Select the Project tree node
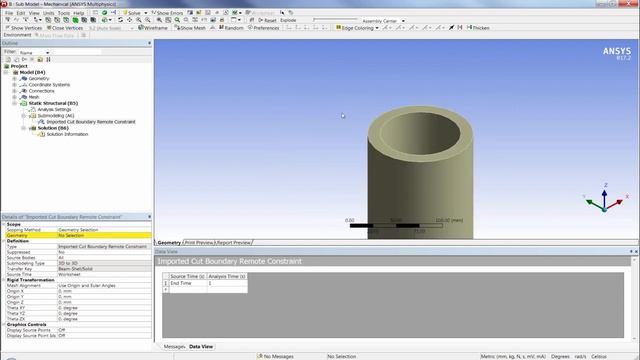640x360 pixels. pos(19,66)
